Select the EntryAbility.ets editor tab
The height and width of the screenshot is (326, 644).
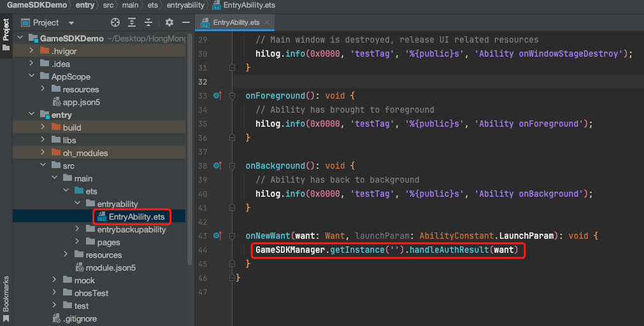point(234,22)
